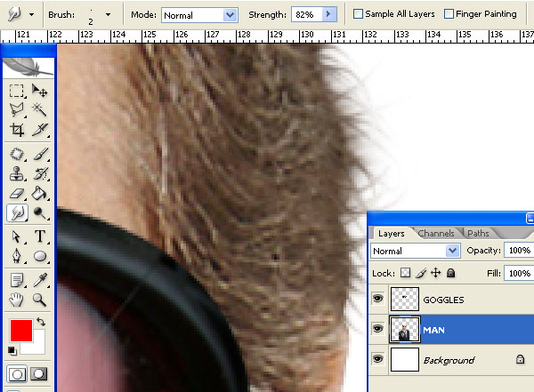534x392 pixels.
Task: Select the Type tool
Action: [39, 236]
